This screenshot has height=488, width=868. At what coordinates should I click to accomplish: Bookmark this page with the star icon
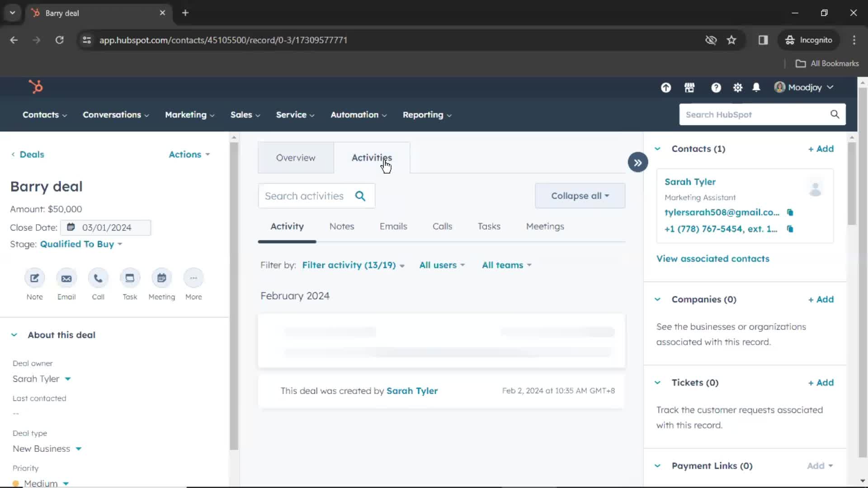[x=731, y=40]
